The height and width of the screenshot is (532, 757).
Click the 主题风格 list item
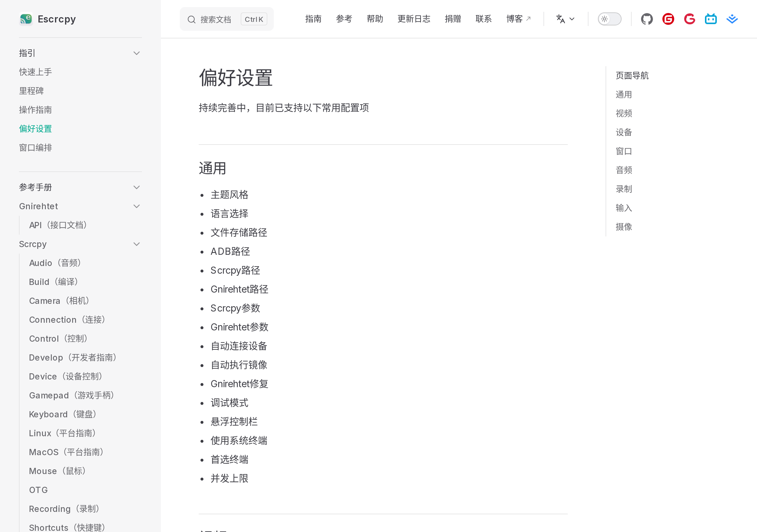tap(229, 195)
